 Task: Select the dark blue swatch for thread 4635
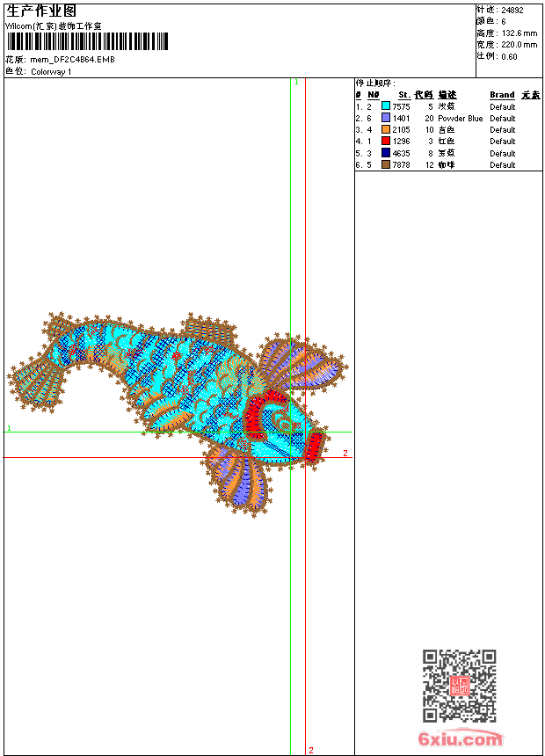pos(386,153)
